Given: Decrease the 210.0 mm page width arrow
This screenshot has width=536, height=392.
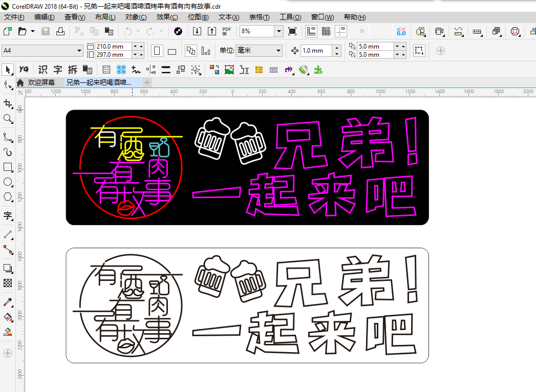Looking at the screenshot, I should pos(135,46).
